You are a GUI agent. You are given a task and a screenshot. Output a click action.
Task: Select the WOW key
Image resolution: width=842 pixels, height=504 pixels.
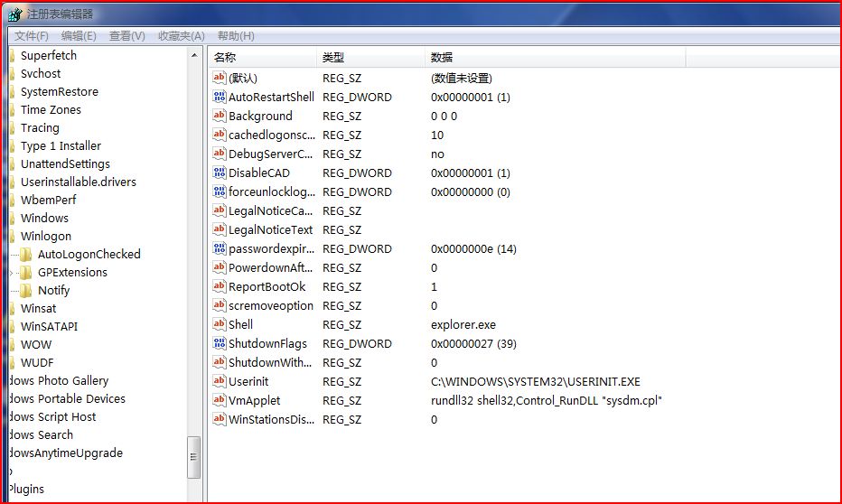pyautogui.click(x=36, y=345)
